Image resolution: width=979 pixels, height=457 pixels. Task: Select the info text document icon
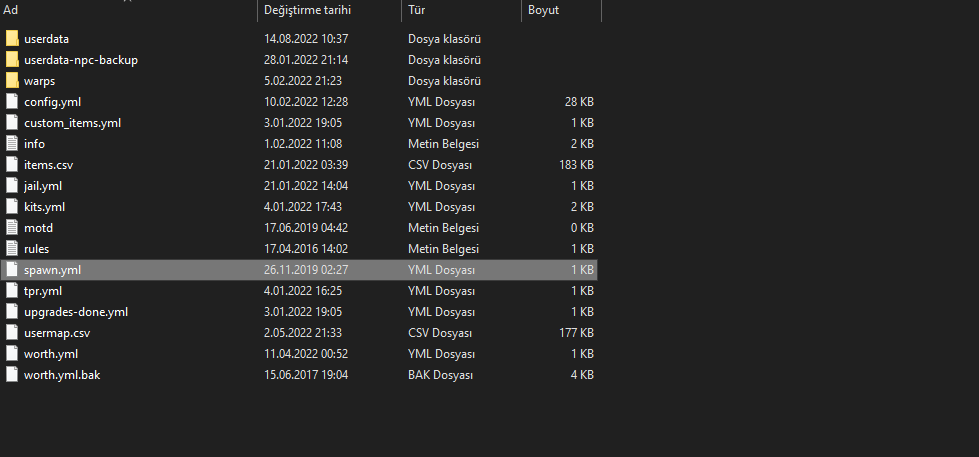12,144
